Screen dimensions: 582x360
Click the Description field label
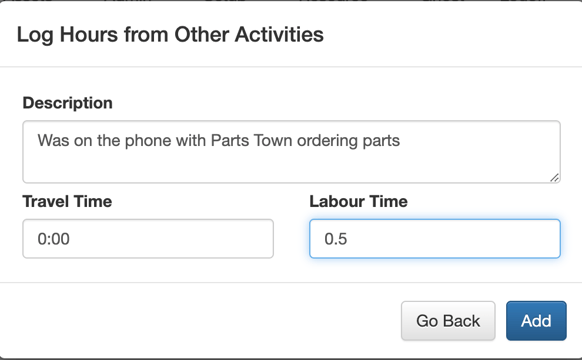68,103
